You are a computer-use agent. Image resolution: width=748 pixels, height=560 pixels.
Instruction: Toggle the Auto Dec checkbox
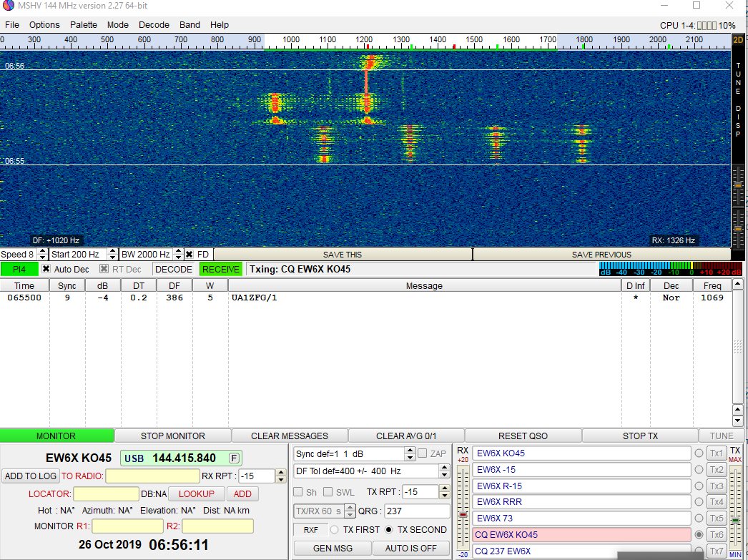click(x=46, y=270)
